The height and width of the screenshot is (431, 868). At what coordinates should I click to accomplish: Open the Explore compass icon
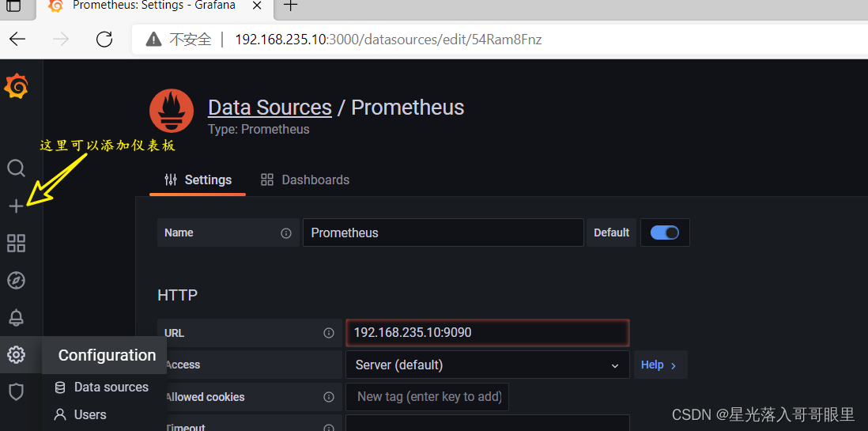(x=16, y=280)
